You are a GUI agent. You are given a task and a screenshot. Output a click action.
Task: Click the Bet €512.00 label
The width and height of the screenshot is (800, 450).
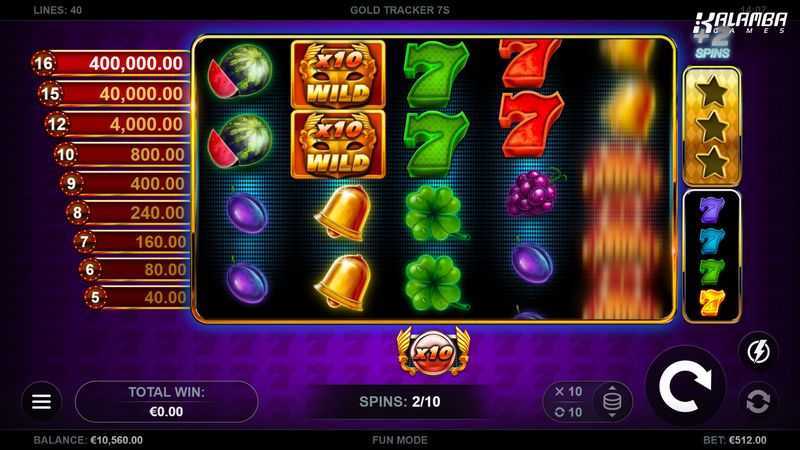coord(735,440)
